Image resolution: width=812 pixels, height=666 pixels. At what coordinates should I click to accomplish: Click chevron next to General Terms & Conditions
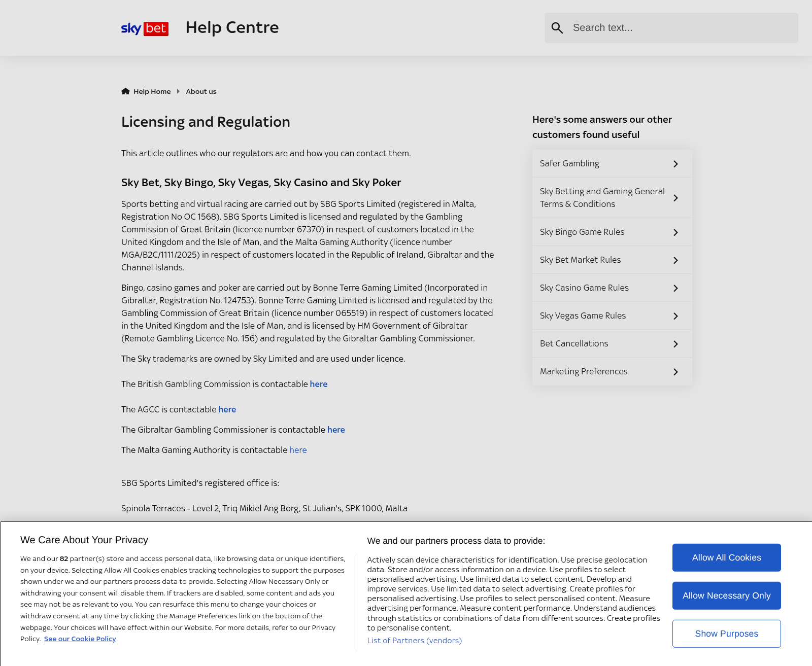[675, 198]
